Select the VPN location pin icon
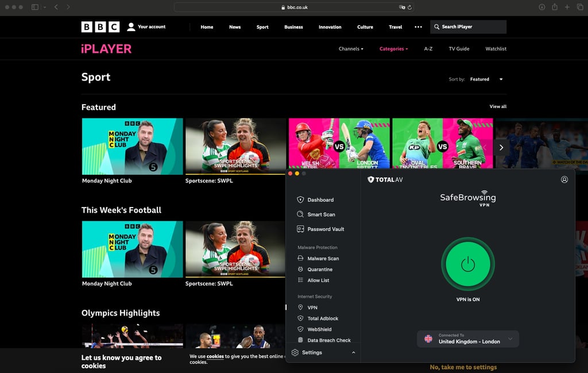588x373 pixels. [300, 307]
